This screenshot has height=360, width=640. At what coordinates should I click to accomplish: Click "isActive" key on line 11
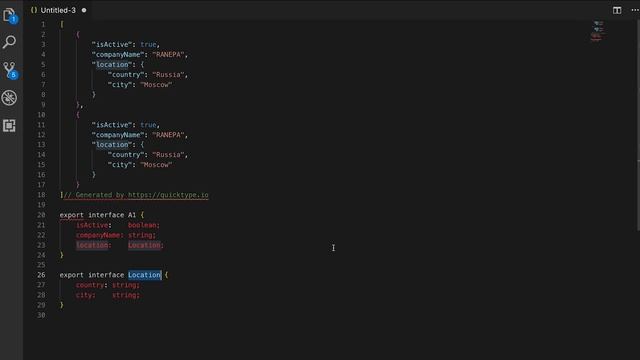112,125
